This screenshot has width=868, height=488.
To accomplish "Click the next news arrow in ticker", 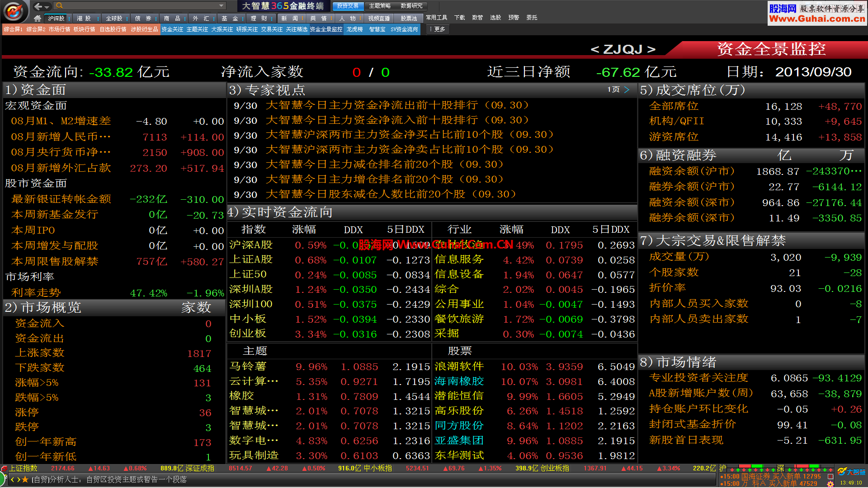I will [18, 479].
